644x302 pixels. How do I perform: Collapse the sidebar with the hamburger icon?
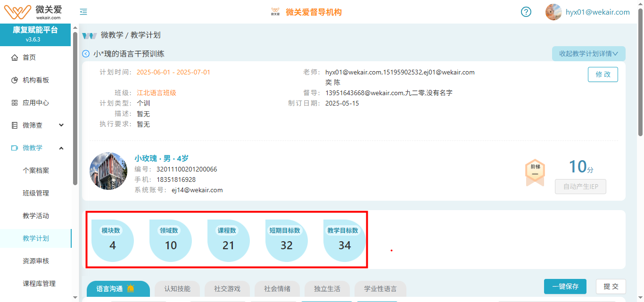point(83,12)
